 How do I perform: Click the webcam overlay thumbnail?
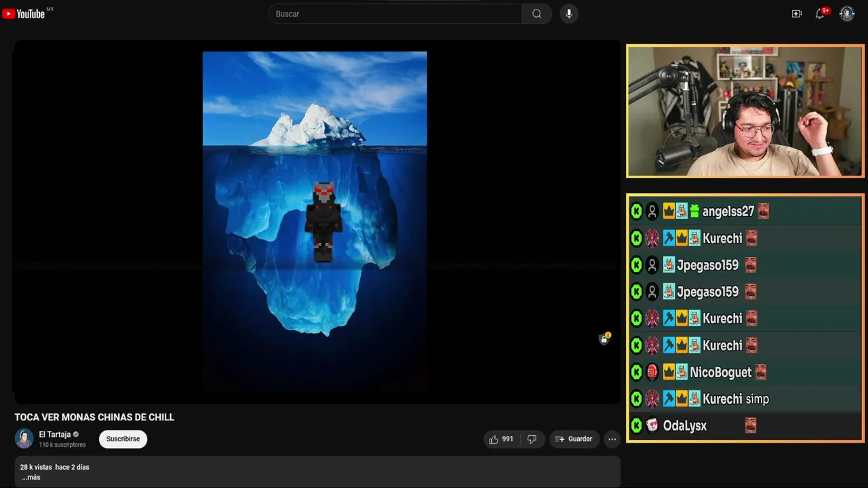pyautogui.click(x=745, y=111)
